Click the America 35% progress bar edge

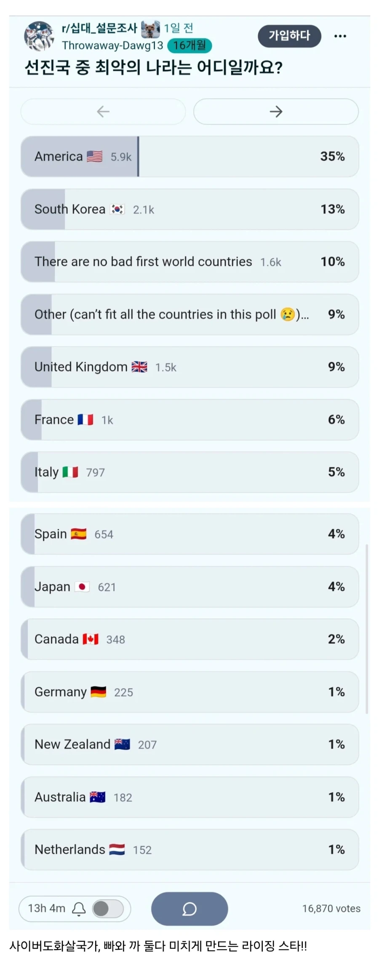(x=138, y=156)
